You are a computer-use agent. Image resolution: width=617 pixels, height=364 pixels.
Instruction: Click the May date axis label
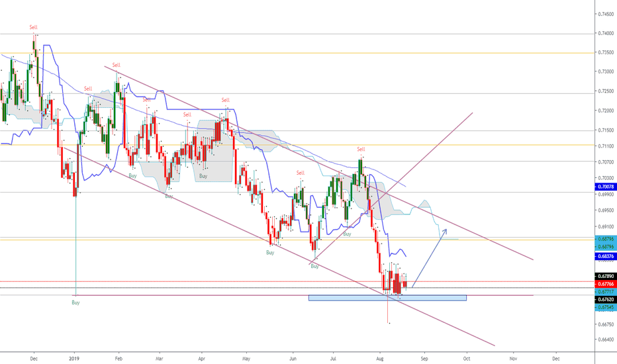pyautogui.click(x=246, y=359)
